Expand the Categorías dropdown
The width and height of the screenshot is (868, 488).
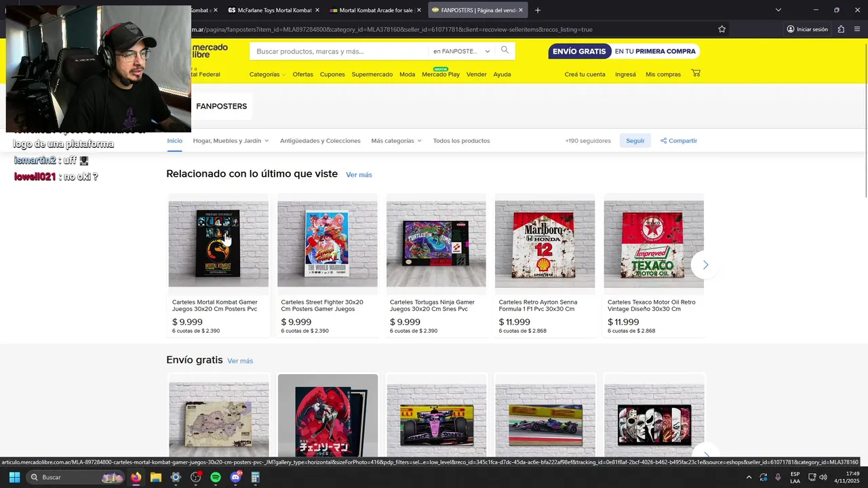[x=267, y=74]
